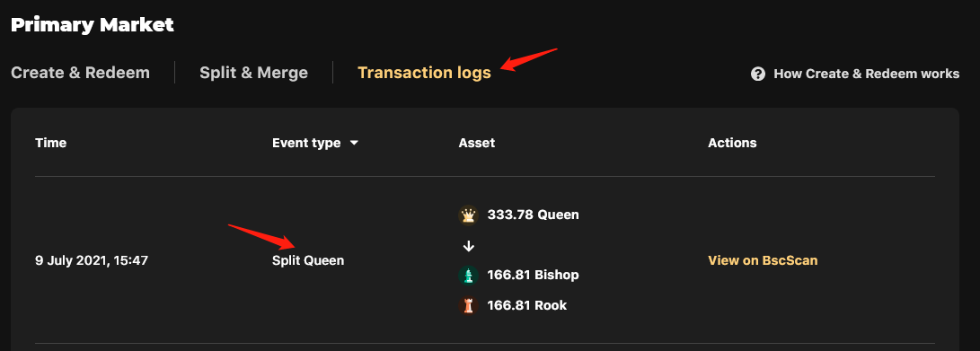Select the Transaction logs tab
Viewport: 980px width, 351px height.
(424, 73)
